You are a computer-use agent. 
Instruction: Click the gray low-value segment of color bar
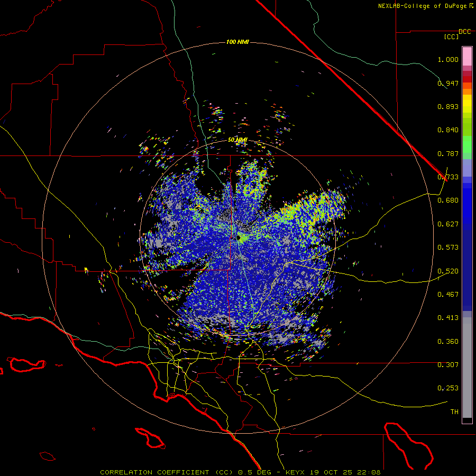coord(467,368)
